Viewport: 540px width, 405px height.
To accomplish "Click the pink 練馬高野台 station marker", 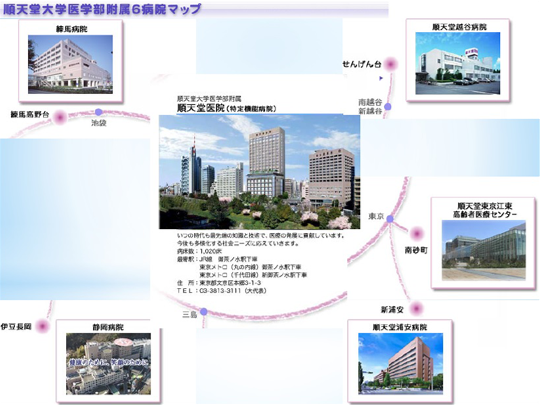I will point(60,117).
